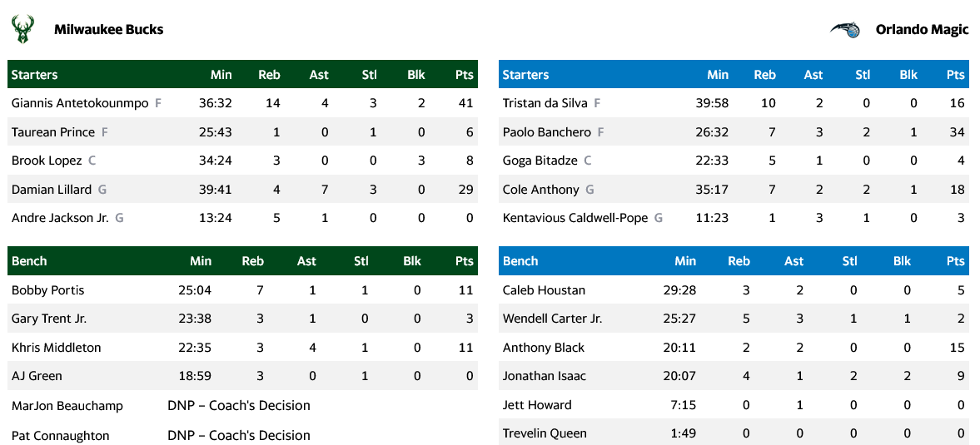The width and height of the screenshot is (980, 445).
Task: Select Khris Middleton from the bench list
Action: point(56,348)
